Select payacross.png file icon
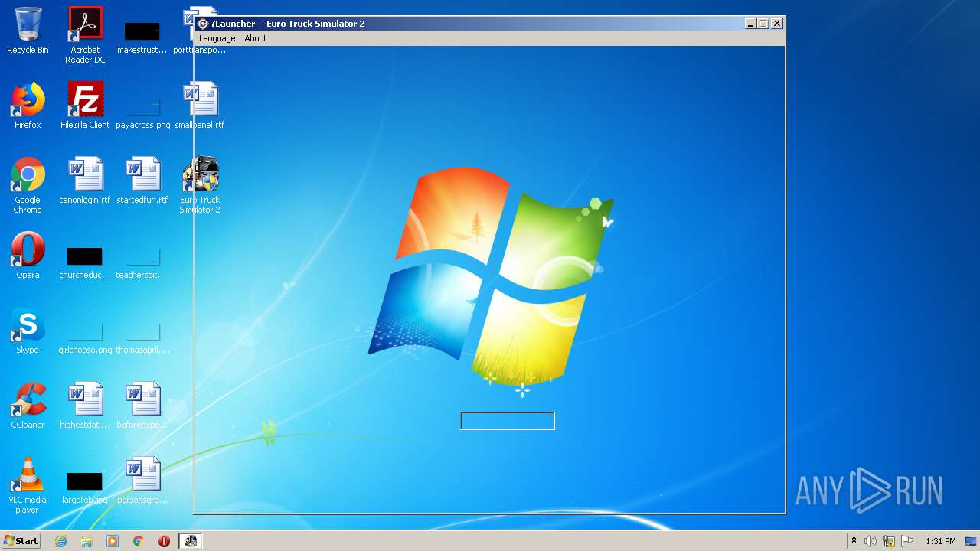The height and width of the screenshot is (551, 980). click(142, 111)
